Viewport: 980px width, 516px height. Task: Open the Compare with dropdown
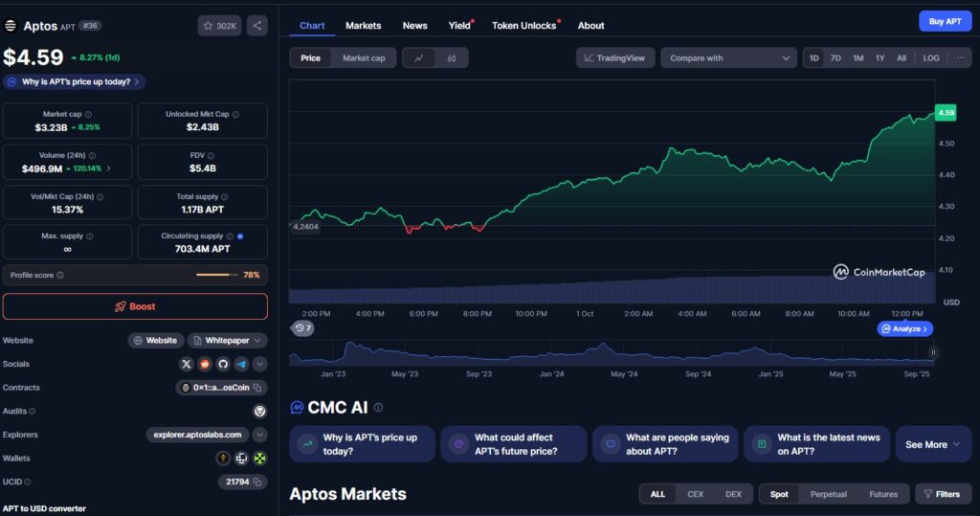pyautogui.click(x=728, y=58)
